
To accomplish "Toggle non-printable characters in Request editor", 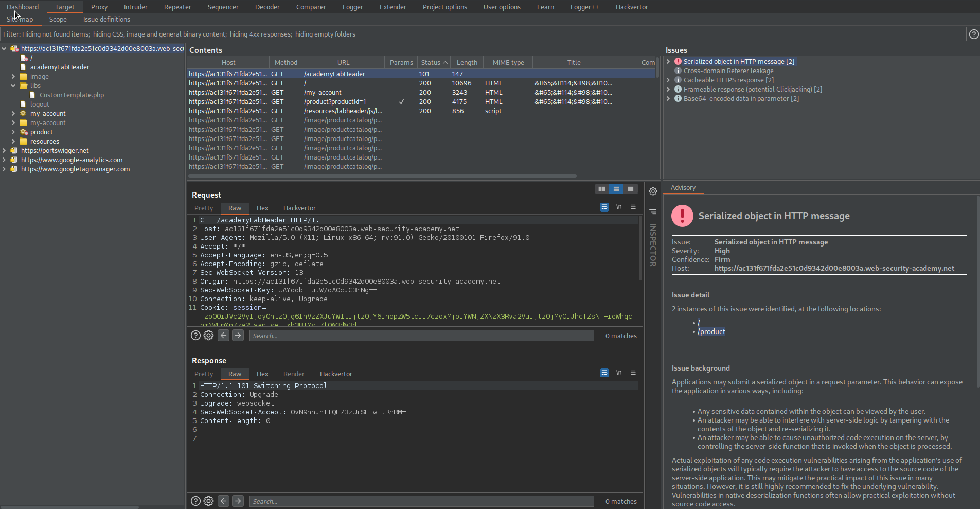I will (619, 207).
